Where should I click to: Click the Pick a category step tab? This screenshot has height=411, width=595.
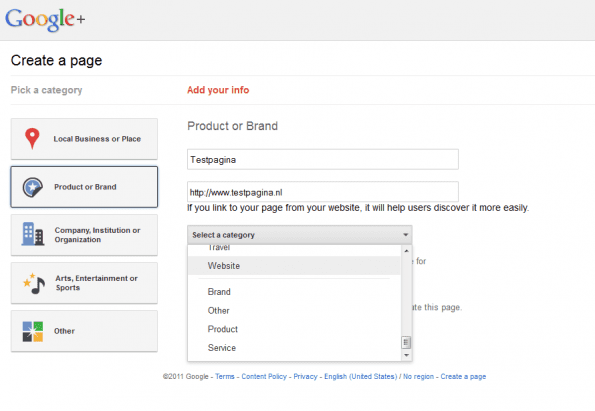[x=46, y=90]
